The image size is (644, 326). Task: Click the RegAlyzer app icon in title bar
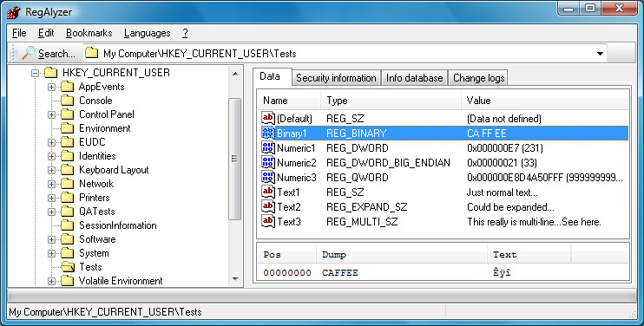point(14,12)
